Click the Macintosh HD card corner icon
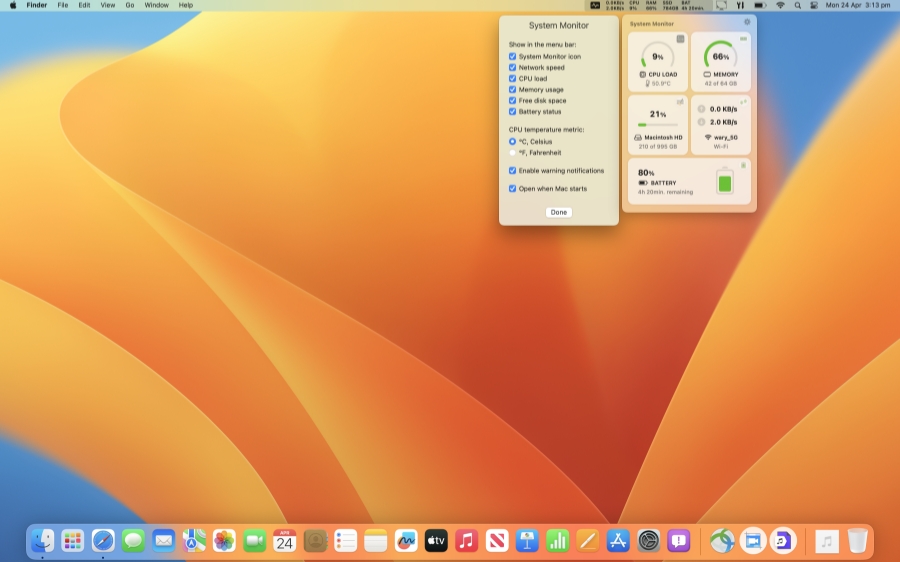This screenshot has height=562, width=900. pyautogui.click(x=681, y=102)
